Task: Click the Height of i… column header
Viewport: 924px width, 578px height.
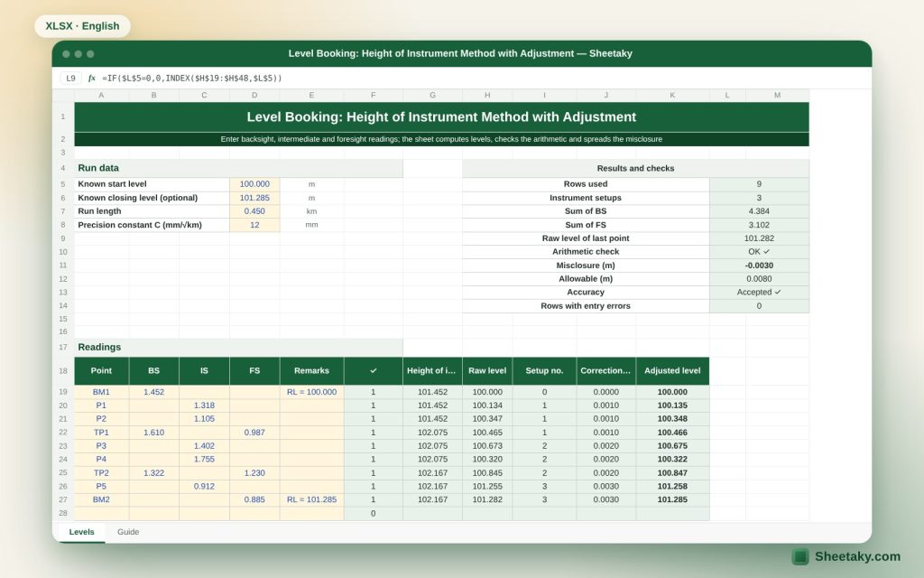Action: [x=432, y=371]
